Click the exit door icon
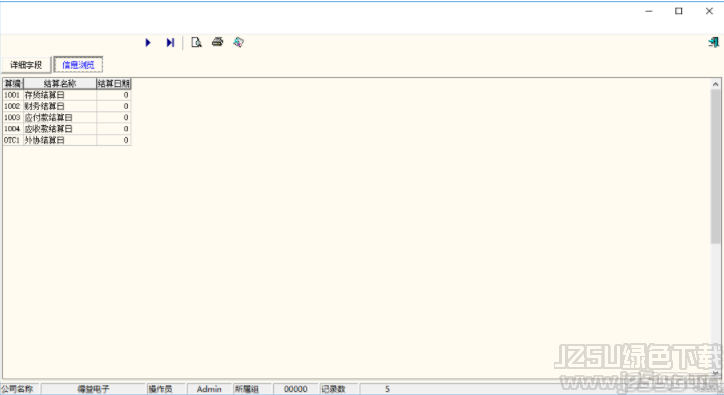Screen dimensions: 724x395 tap(713, 43)
